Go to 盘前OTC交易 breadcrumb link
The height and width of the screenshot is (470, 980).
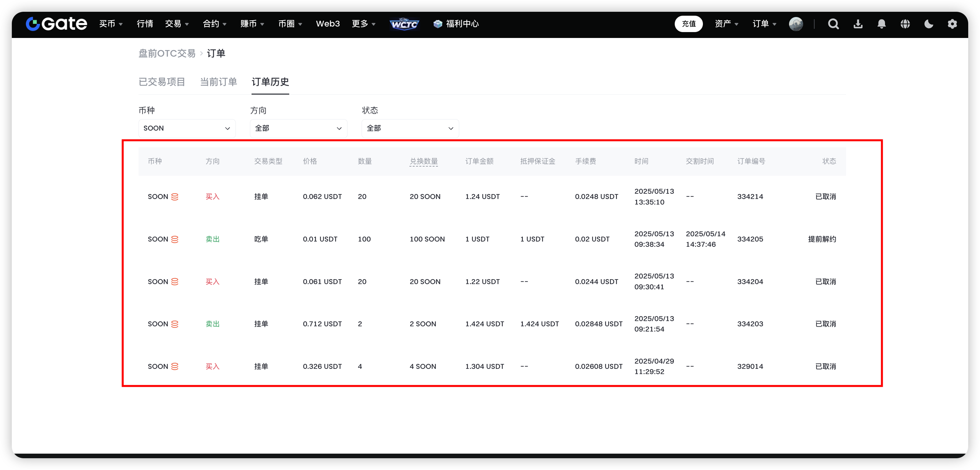(x=167, y=54)
